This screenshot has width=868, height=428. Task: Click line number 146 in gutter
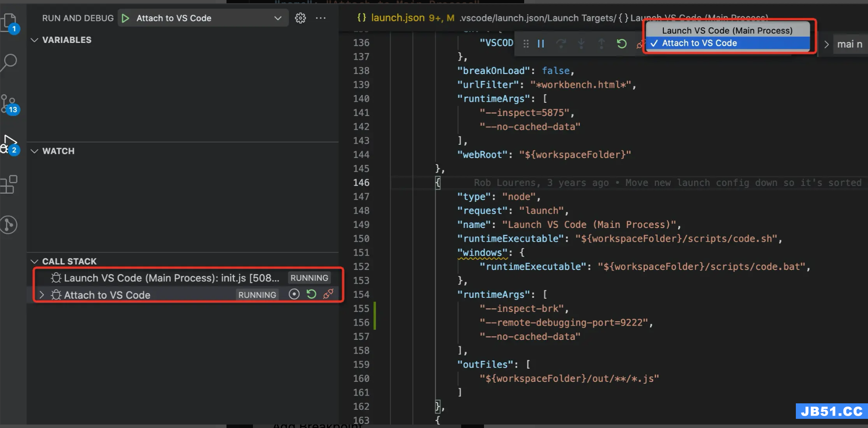(x=361, y=183)
